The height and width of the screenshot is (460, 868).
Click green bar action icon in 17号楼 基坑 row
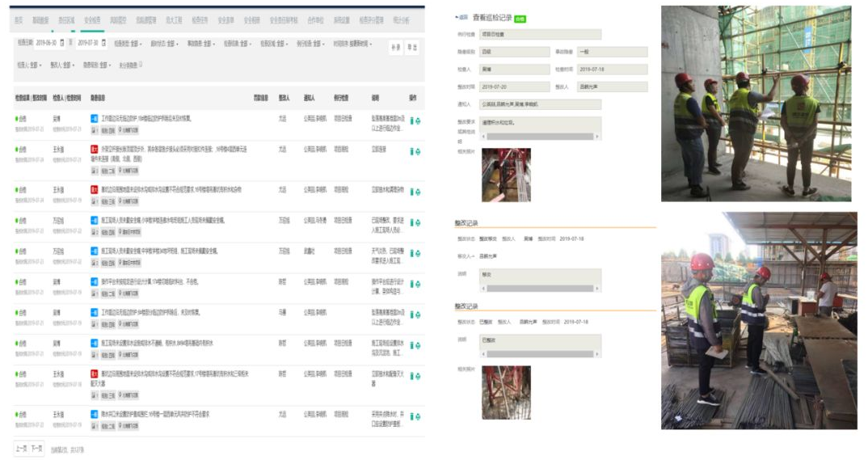pos(411,376)
